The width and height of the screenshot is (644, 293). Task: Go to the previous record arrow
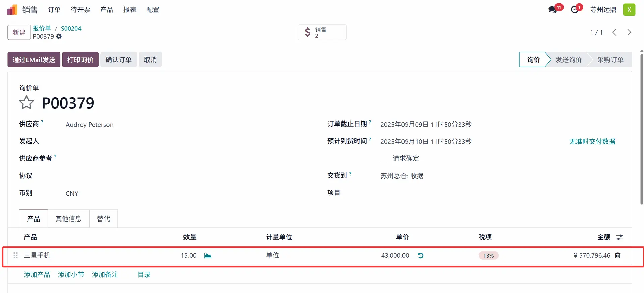click(614, 32)
